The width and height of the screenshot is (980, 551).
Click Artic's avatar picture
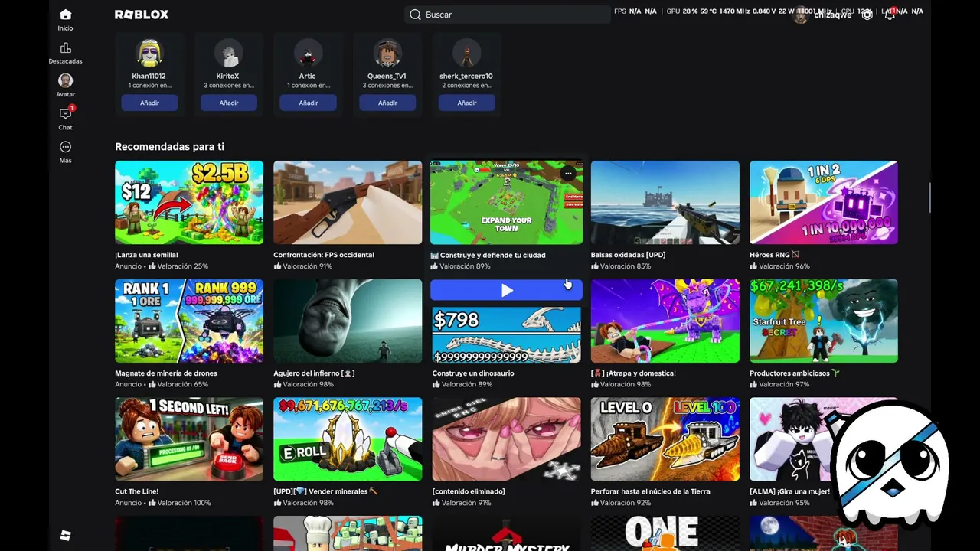(308, 53)
